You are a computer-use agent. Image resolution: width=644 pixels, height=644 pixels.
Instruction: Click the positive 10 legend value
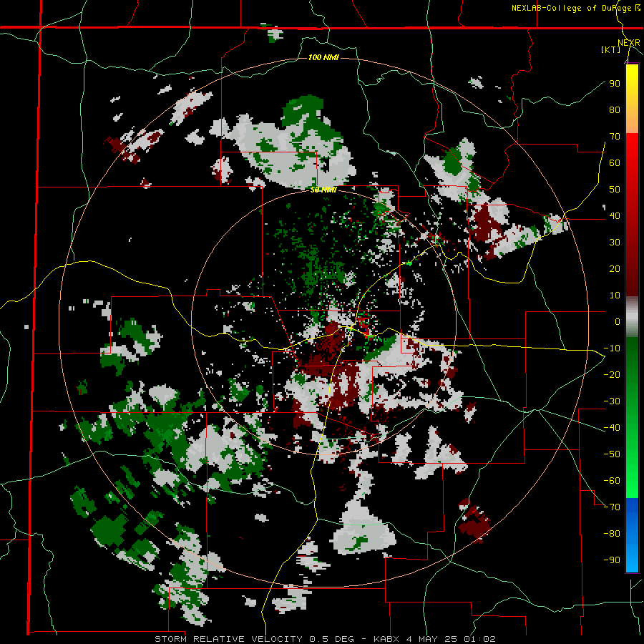(x=615, y=296)
